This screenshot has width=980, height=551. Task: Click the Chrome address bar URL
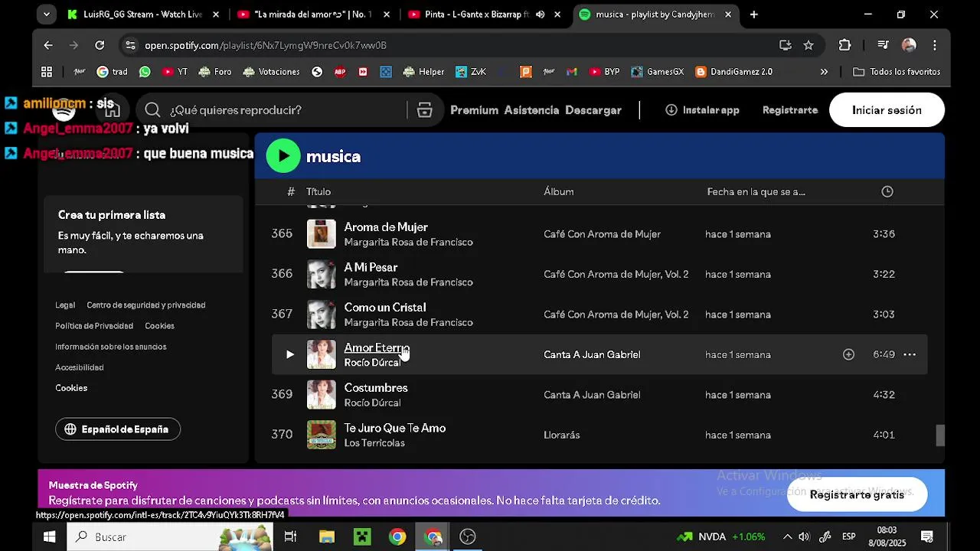click(x=266, y=45)
